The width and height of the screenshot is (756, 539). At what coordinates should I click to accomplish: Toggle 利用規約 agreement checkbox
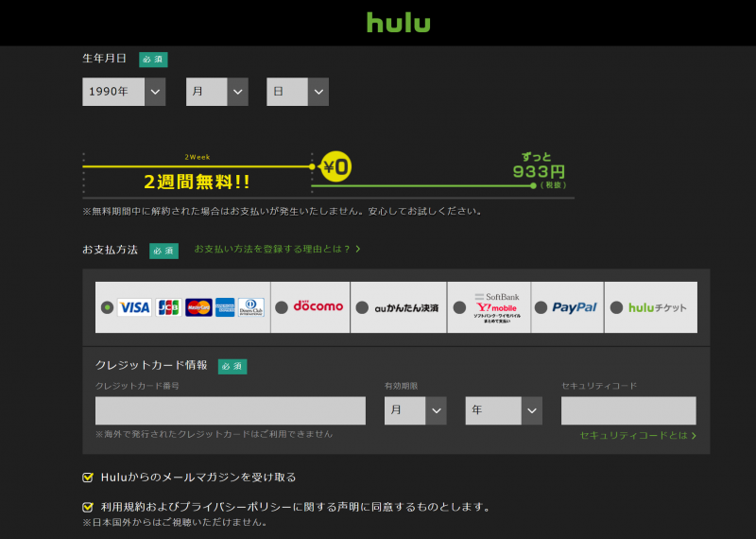pos(88,507)
